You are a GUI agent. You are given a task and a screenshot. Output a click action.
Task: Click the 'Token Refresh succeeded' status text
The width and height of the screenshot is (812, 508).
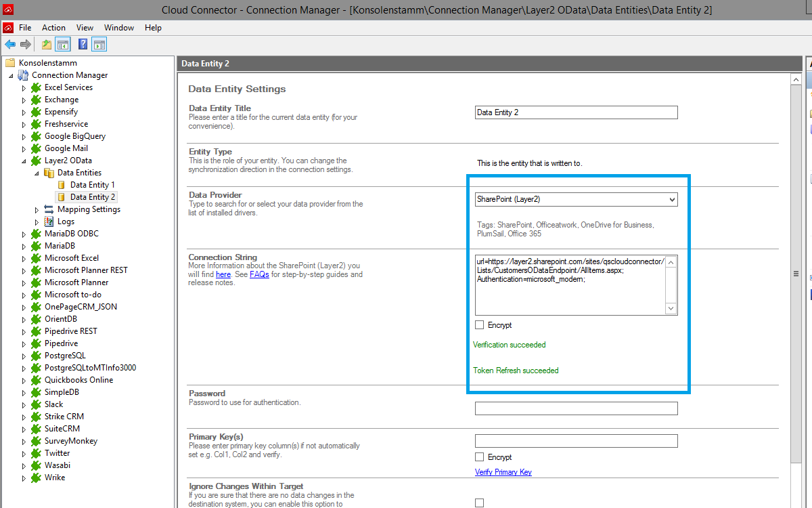(516, 371)
